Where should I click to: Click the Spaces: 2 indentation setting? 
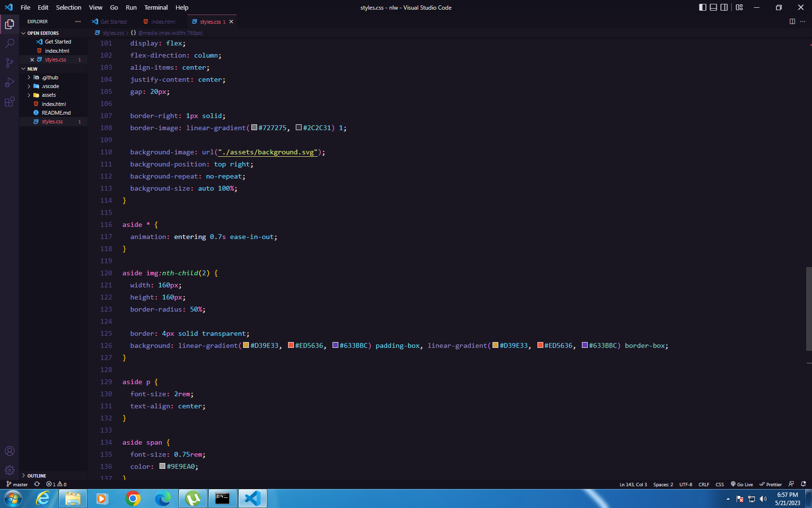pos(663,484)
